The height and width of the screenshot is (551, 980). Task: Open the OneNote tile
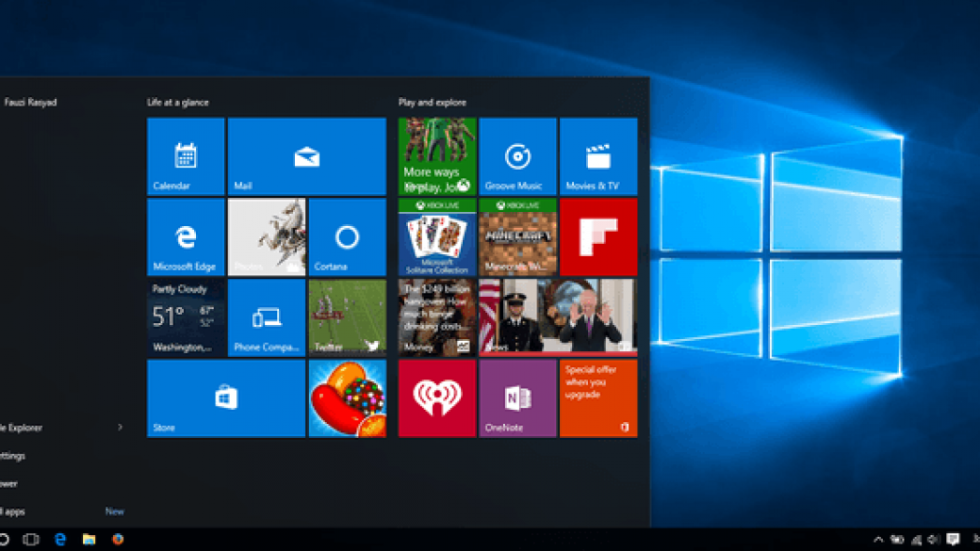(x=518, y=397)
